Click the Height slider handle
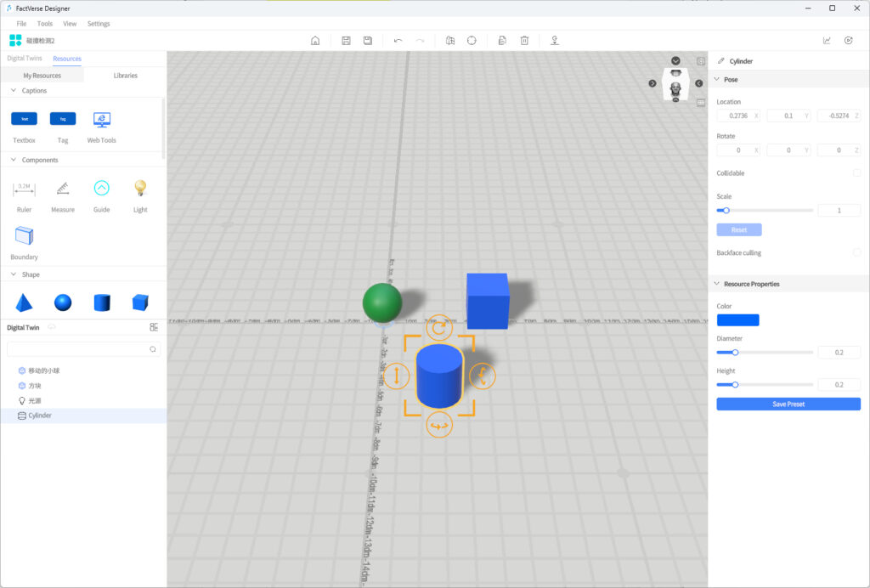Viewport: 870px width, 588px height. (x=735, y=384)
